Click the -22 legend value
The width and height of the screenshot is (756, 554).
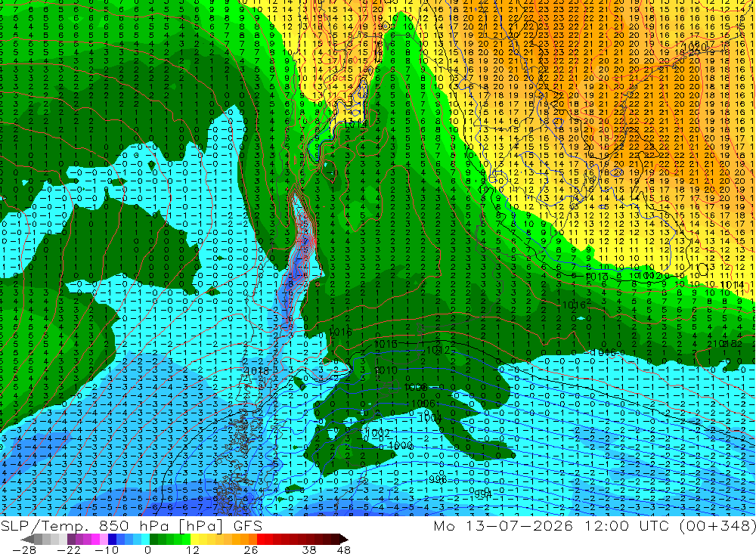[x=69, y=550]
